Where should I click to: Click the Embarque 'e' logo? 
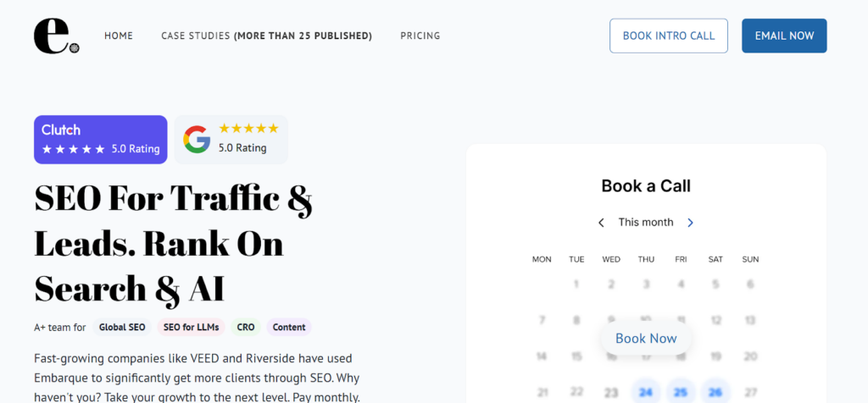pyautogui.click(x=56, y=36)
